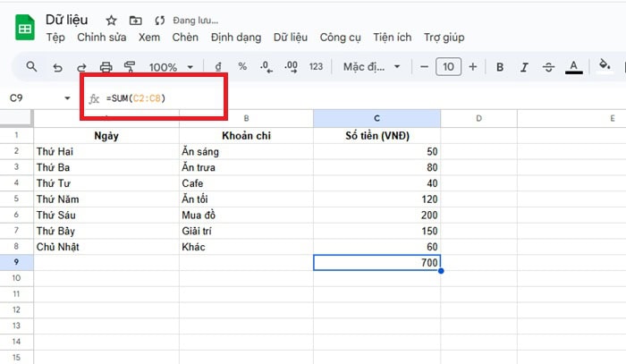The image size is (626, 364).
Task: Open the Google Sheets home icon
Action: (x=24, y=28)
